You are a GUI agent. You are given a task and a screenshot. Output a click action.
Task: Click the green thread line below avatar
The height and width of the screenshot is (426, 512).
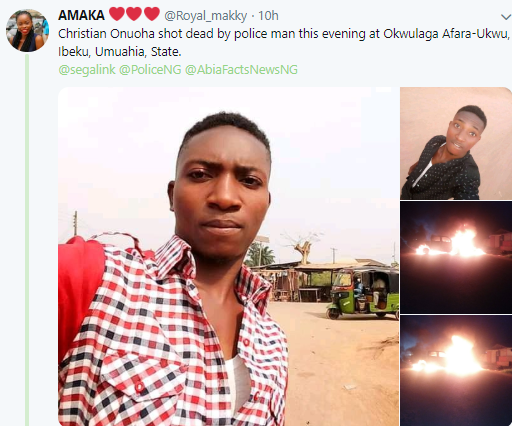27,240
